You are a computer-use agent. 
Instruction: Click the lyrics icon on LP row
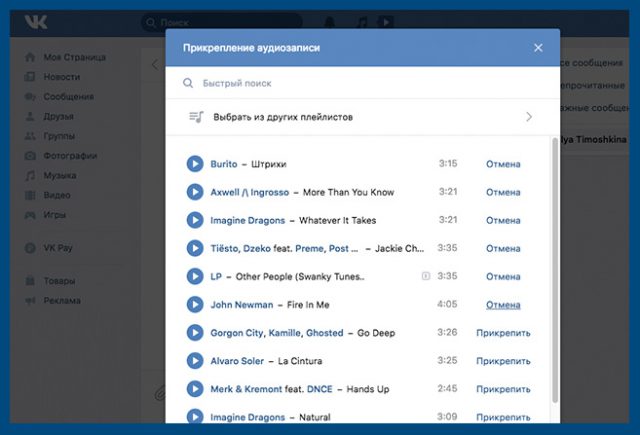point(425,276)
